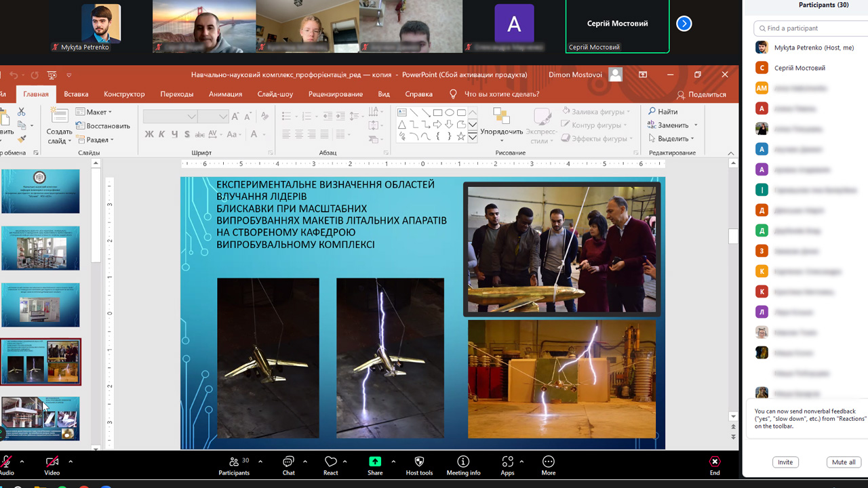
Task: Switch to the Вставка ribbon tab
Action: (76, 94)
